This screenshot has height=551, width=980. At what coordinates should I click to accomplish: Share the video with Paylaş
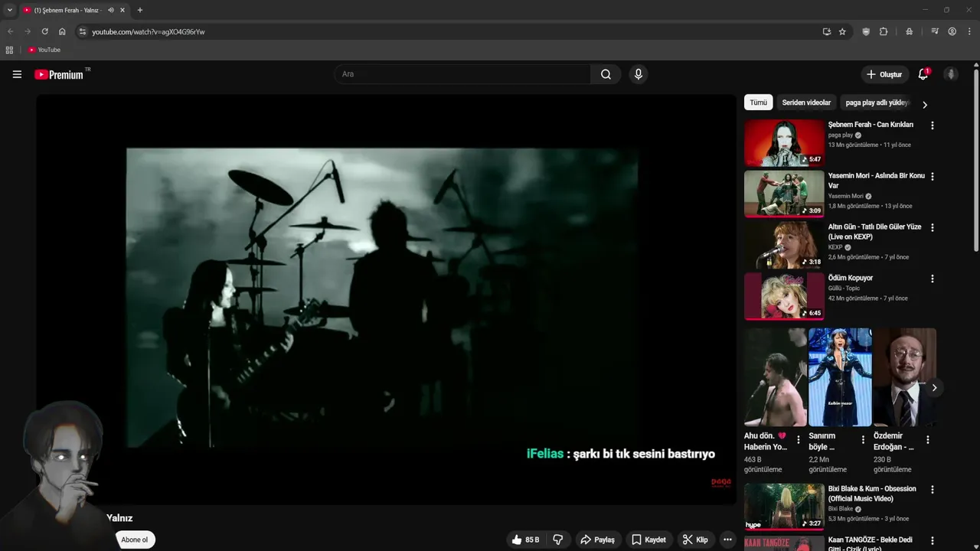(x=597, y=540)
